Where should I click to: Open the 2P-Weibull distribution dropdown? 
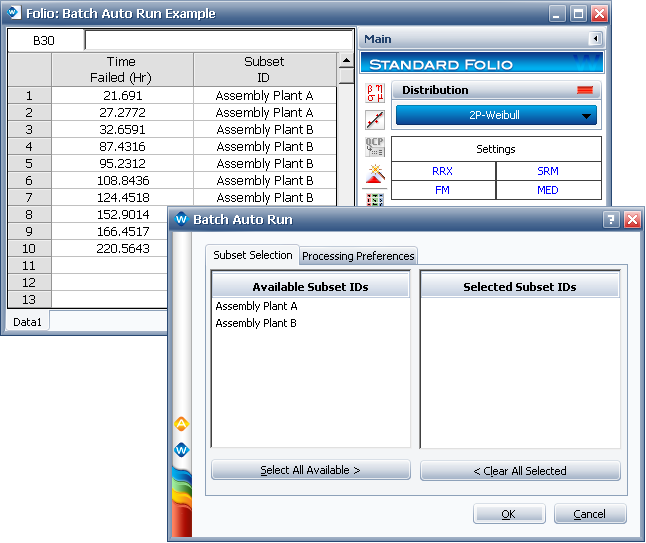pyautogui.click(x=496, y=115)
